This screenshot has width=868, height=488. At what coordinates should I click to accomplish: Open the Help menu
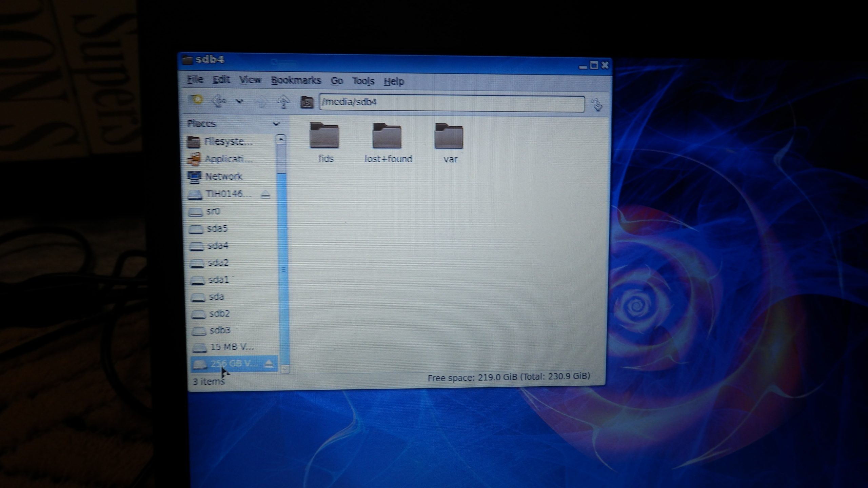coord(394,82)
